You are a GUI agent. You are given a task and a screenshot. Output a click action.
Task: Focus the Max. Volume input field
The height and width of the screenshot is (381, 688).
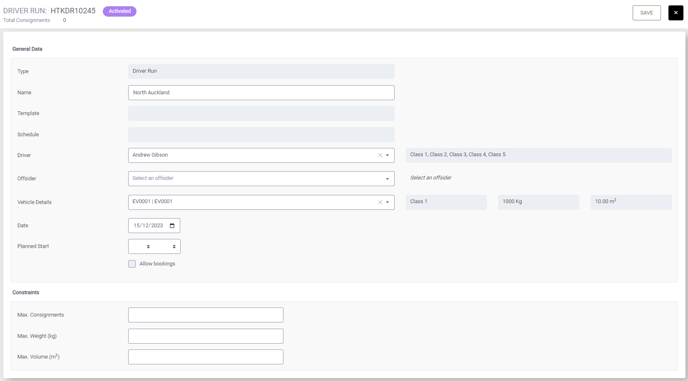pos(206,357)
